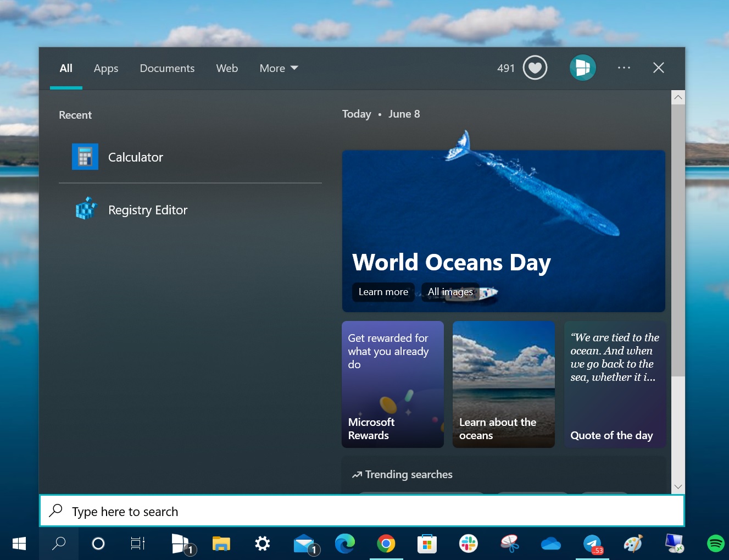Open the three-dot options menu
The image size is (729, 560).
624,68
